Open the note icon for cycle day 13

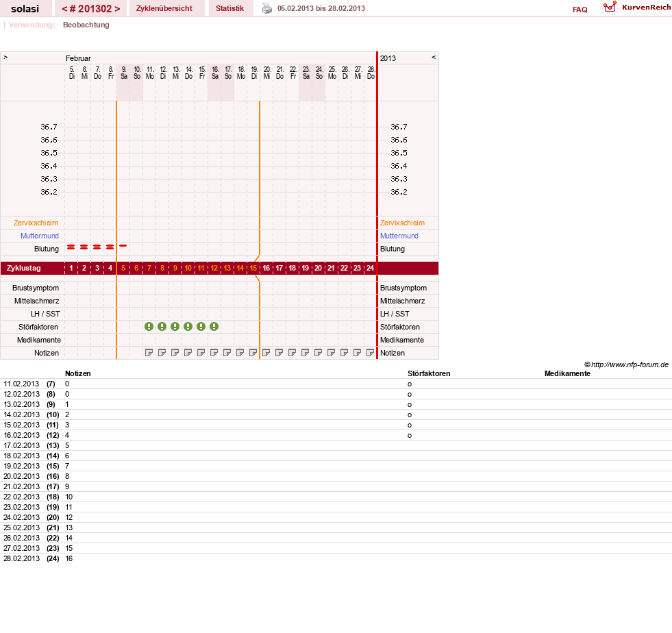(x=227, y=353)
